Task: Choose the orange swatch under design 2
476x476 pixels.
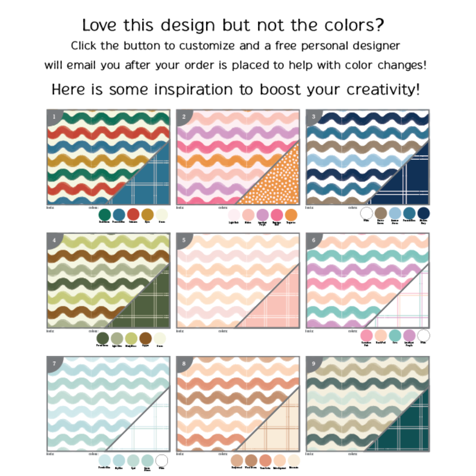Action: point(291,215)
